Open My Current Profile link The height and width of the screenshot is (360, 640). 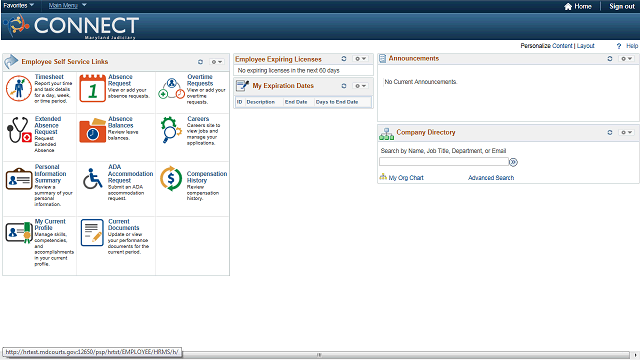[50, 224]
